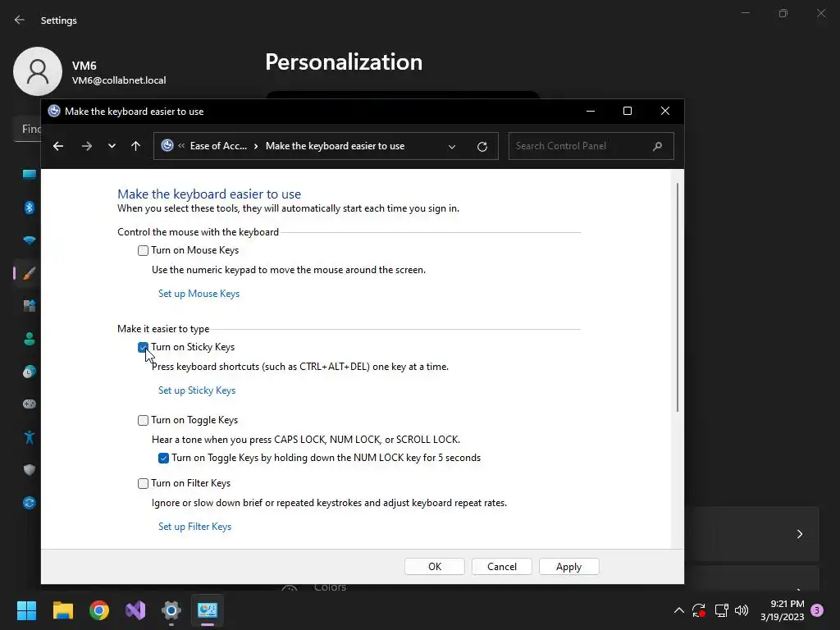Open Bluetooth & devices in Settings sidebar
The width and height of the screenshot is (840, 630).
click(x=29, y=208)
